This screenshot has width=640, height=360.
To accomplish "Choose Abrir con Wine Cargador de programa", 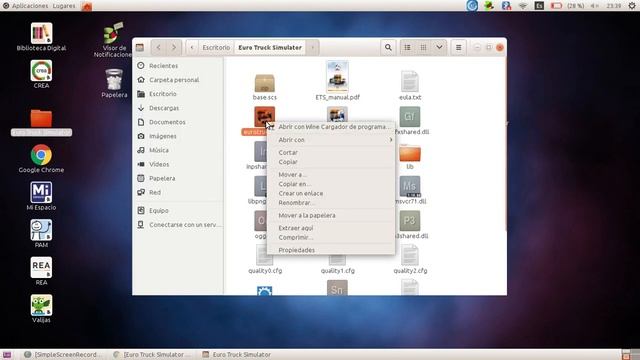I will (x=331, y=127).
